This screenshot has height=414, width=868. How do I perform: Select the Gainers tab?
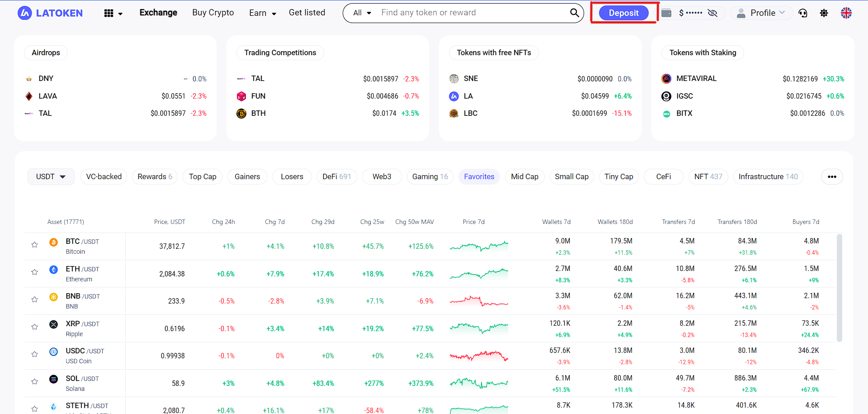[247, 176]
